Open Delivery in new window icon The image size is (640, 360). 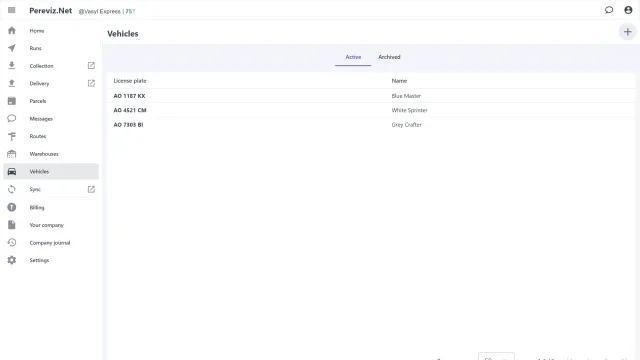pos(91,83)
